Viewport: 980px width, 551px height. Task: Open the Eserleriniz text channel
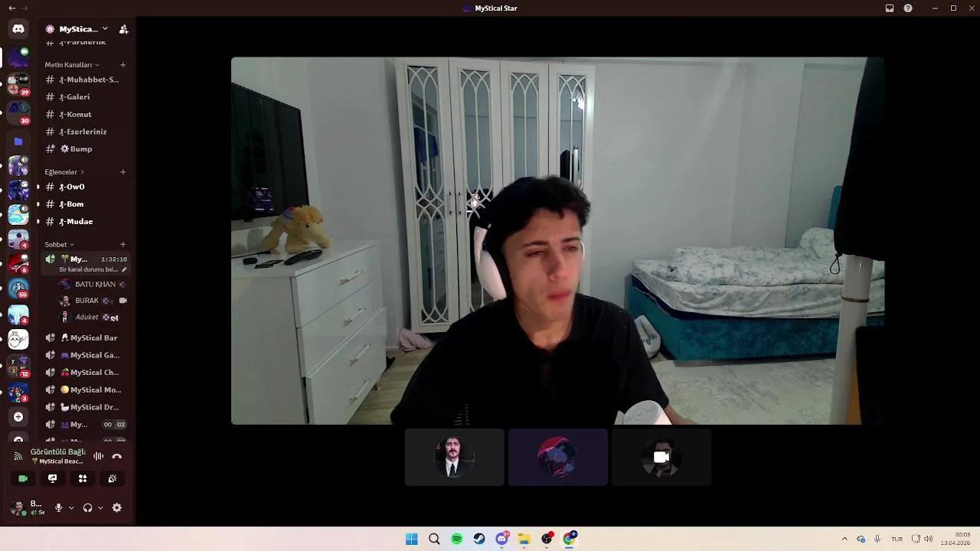pos(86,132)
